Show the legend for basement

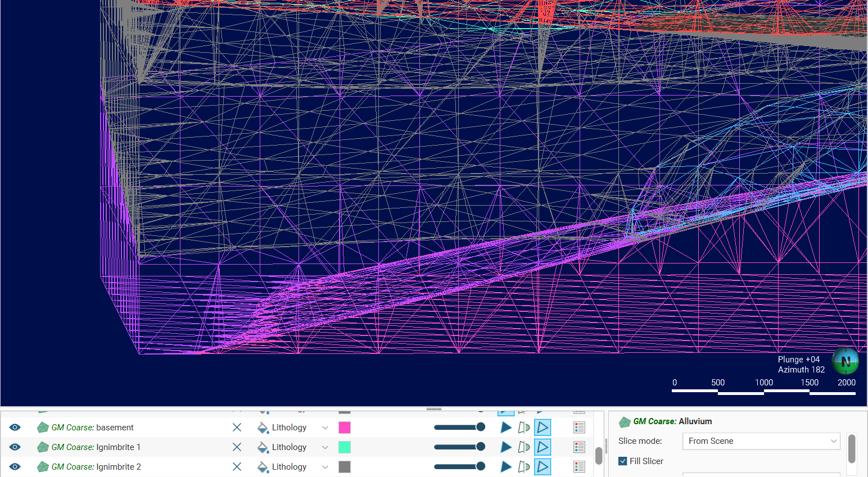579,428
